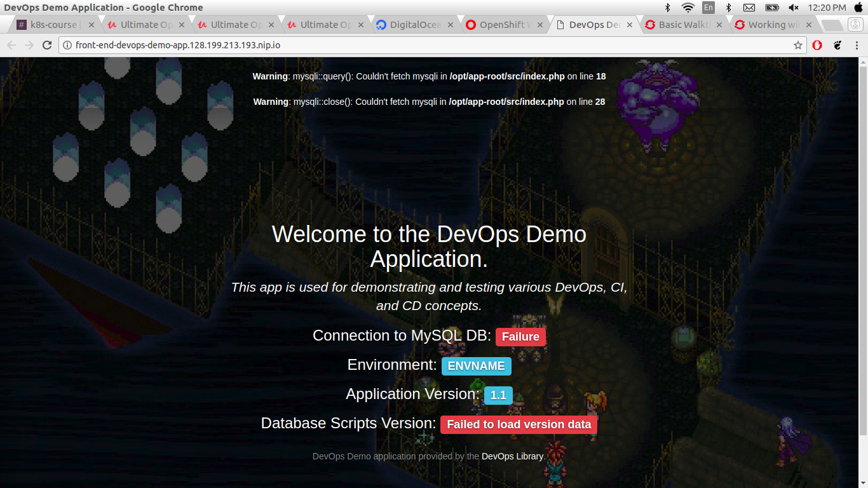Open the En keyboard layout indicator
Image resolution: width=868 pixels, height=488 pixels.
click(x=708, y=8)
